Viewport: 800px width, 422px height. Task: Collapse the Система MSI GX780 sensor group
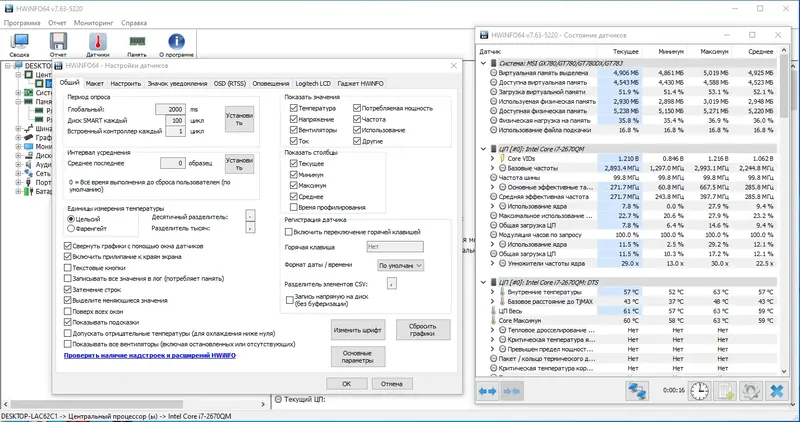click(484, 63)
